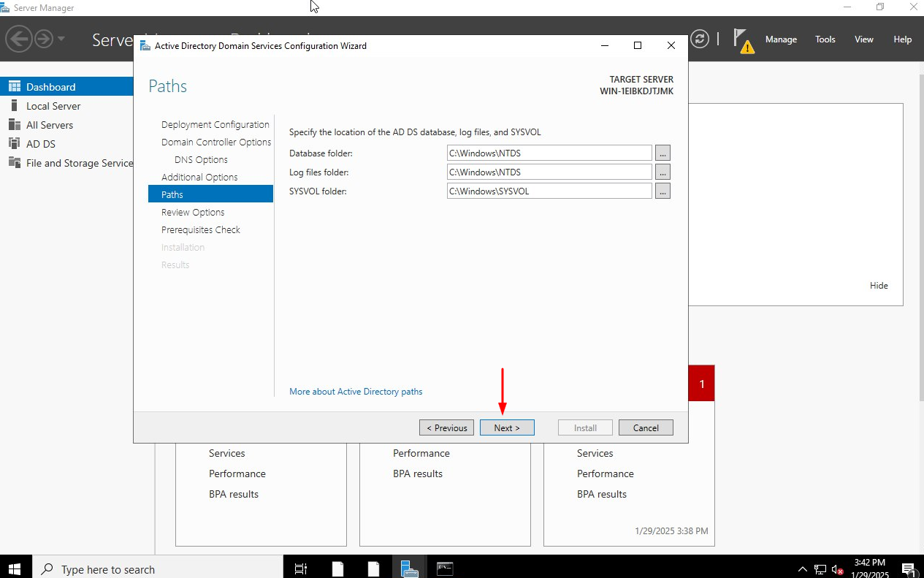Open Performance in the middle server tile
924x578 pixels.
click(x=421, y=454)
